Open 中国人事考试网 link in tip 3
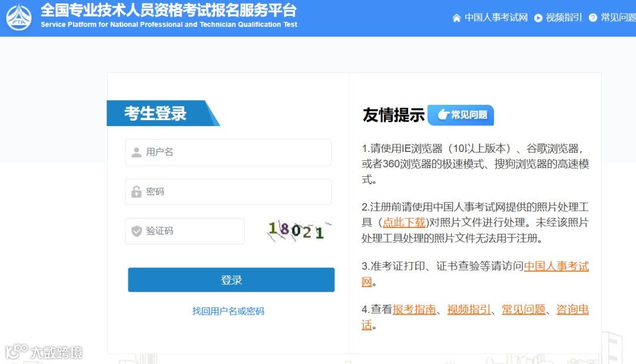Viewport: 636px width, 364px height. [x=556, y=266]
